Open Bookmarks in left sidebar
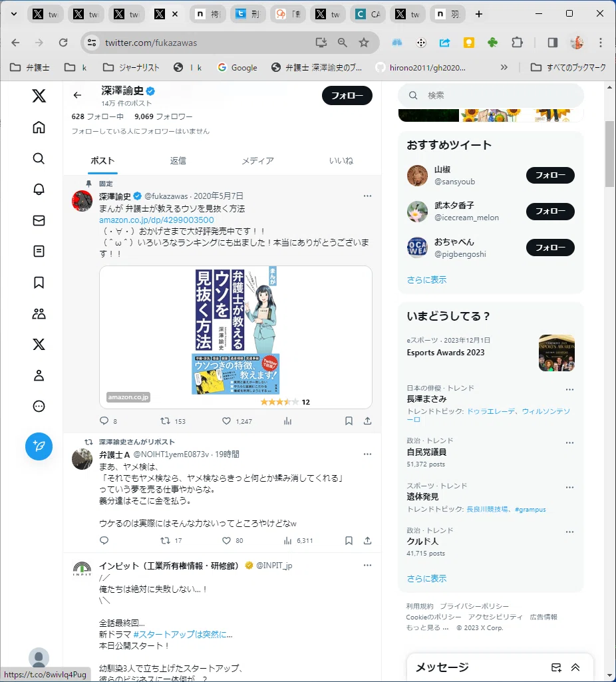Screen dimensions: 616x682 click(39, 282)
